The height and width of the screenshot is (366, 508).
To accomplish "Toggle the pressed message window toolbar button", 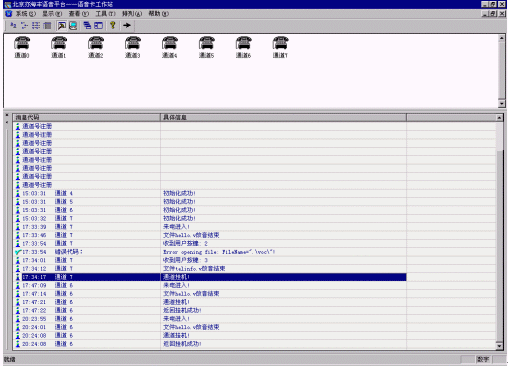I will (62, 25).
